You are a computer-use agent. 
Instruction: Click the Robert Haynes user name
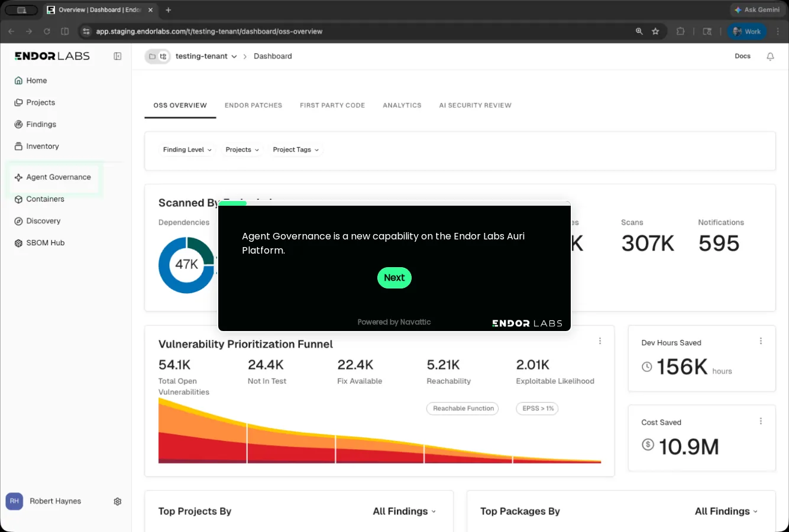click(x=56, y=501)
